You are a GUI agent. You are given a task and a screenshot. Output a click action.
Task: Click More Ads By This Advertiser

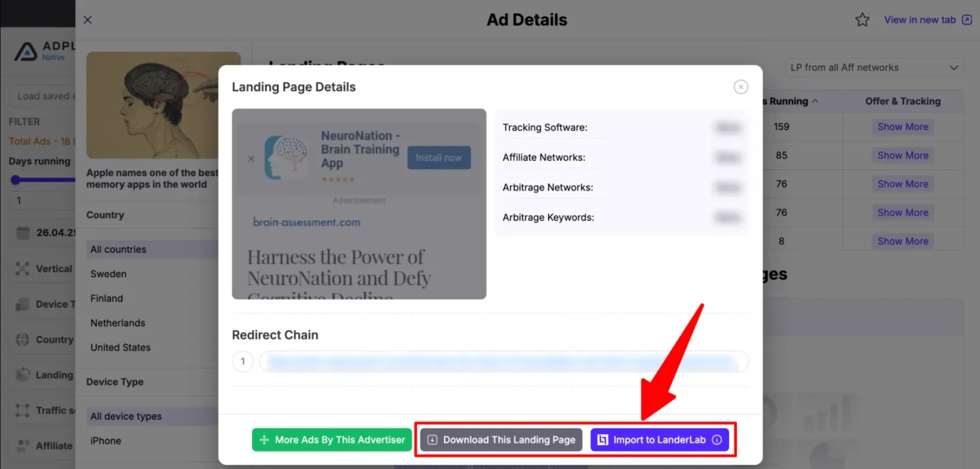[x=332, y=440]
